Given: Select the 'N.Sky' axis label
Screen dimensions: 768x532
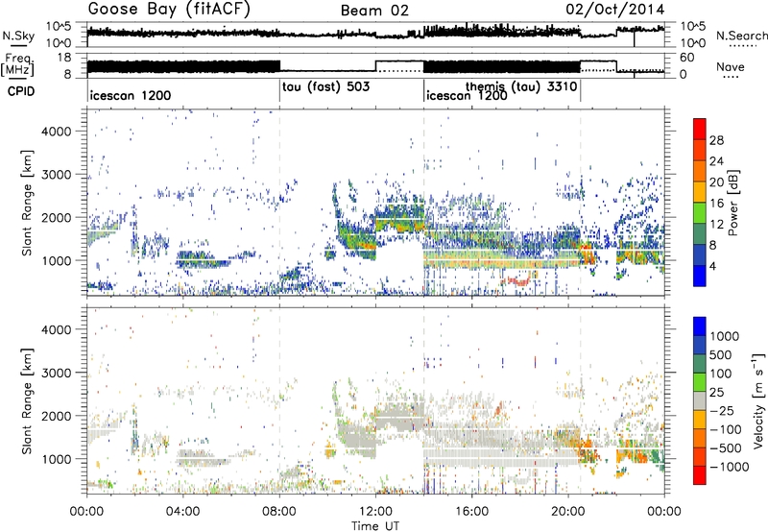Looking at the screenshot, I should pyautogui.click(x=18, y=36).
